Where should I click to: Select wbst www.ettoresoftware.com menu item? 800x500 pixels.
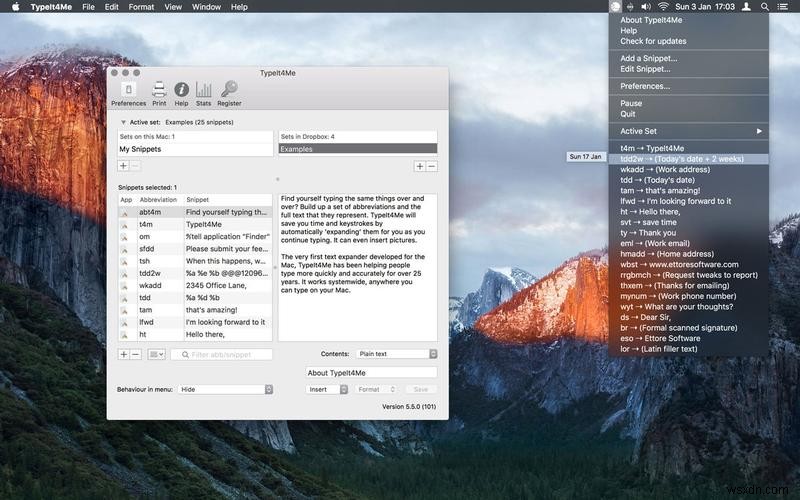pos(689,264)
